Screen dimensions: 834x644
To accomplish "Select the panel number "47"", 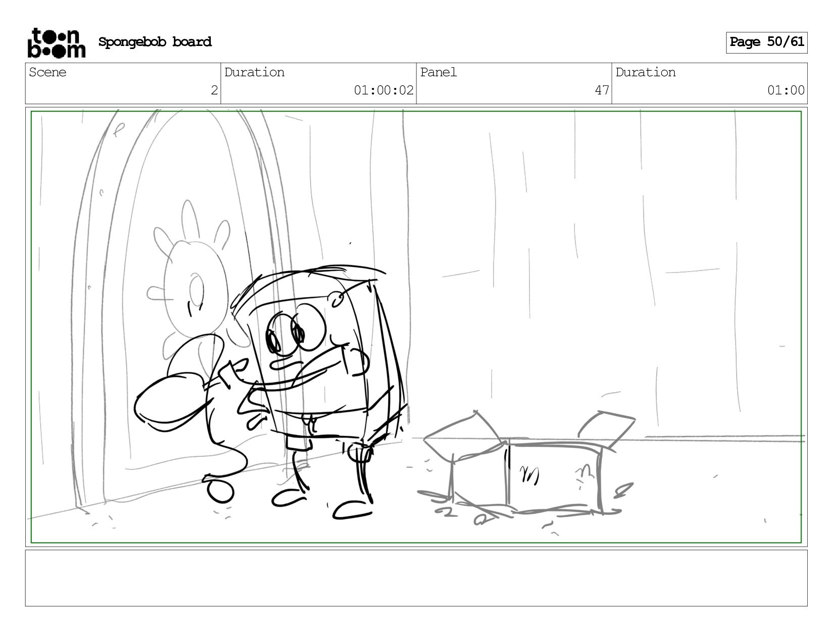I will (601, 90).
